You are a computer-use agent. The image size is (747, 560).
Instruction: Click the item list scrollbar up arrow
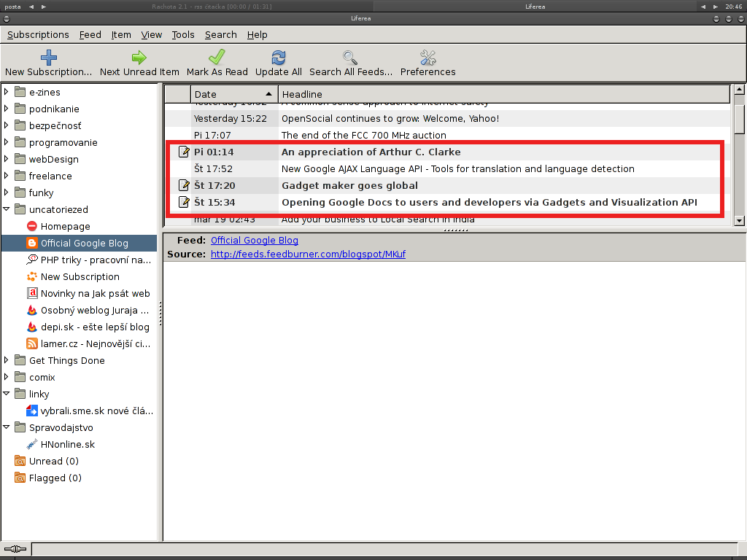(740, 89)
